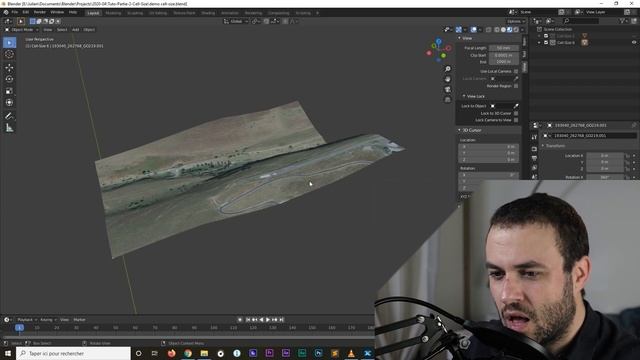The image size is (640, 360).
Task: Open Photoshop from the taskbar
Action: pos(318,353)
